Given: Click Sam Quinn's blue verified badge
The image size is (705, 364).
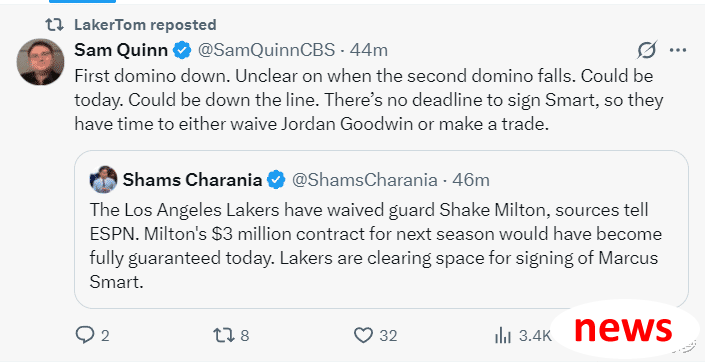Looking at the screenshot, I should [x=182, y=50].
